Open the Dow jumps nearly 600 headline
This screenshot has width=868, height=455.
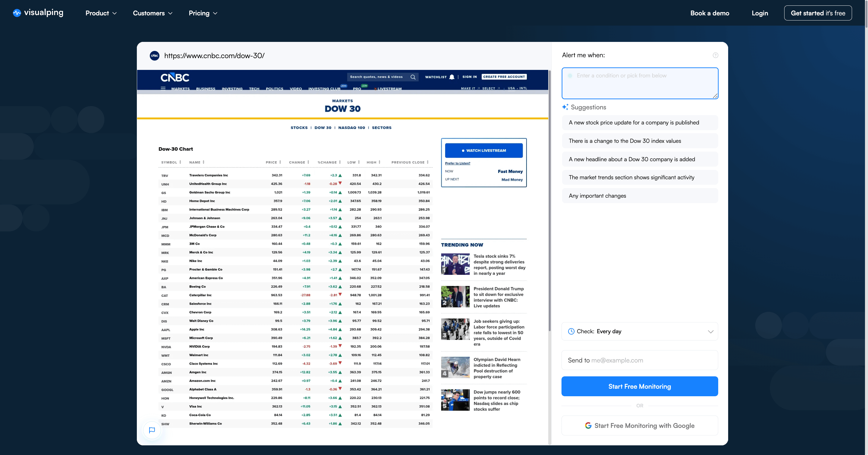tap(497, 400)
